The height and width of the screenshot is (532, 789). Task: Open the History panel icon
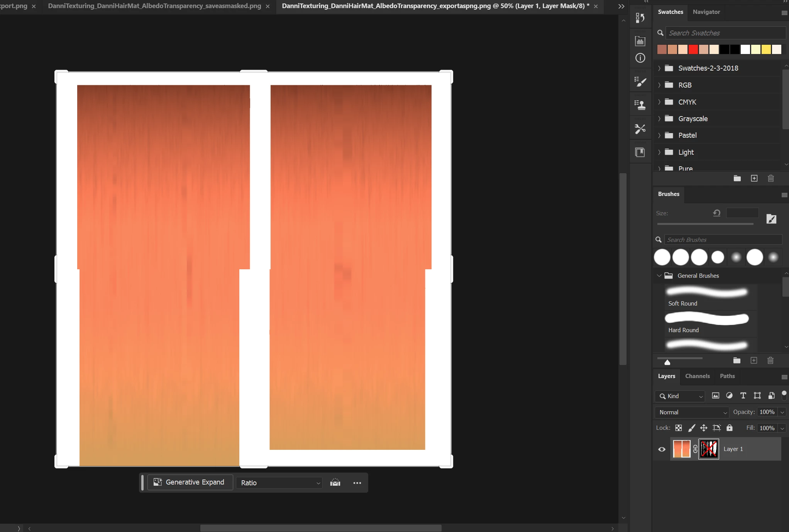[640, 18]
